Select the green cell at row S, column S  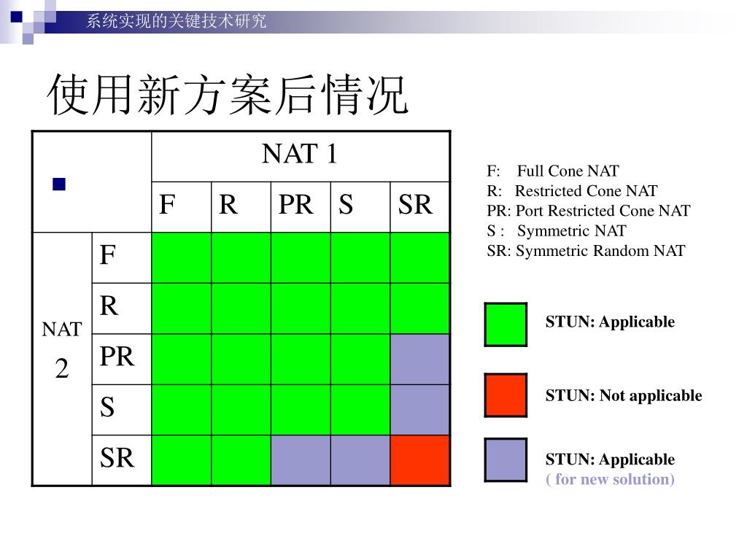click(x=360, y=410)
